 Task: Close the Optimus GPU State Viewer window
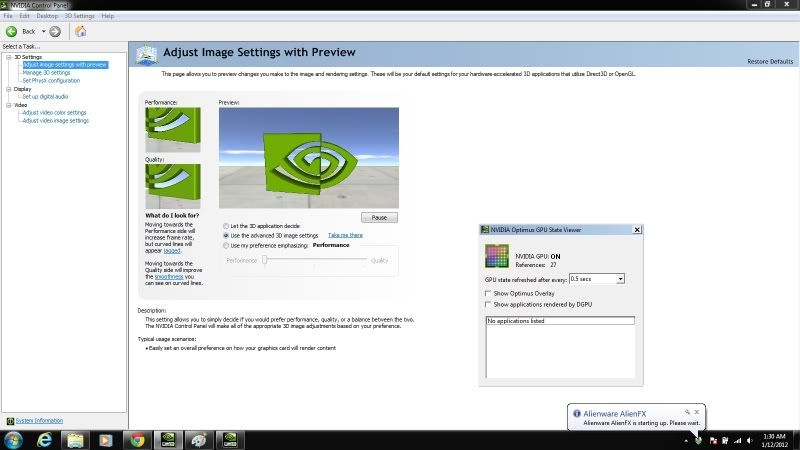click(637, 230)
